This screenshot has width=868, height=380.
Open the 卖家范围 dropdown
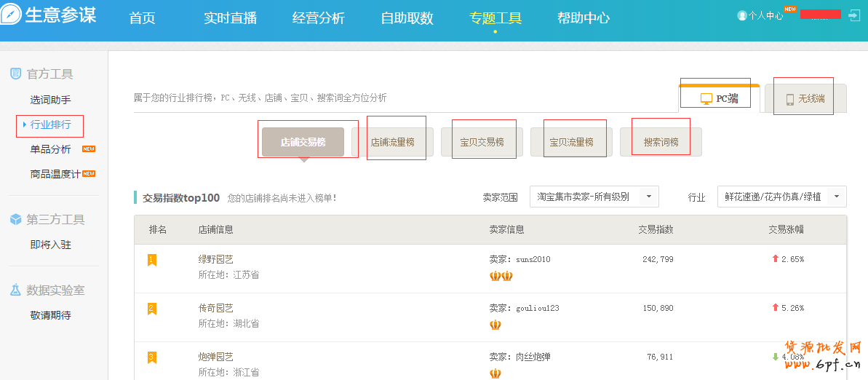[594, 197]
